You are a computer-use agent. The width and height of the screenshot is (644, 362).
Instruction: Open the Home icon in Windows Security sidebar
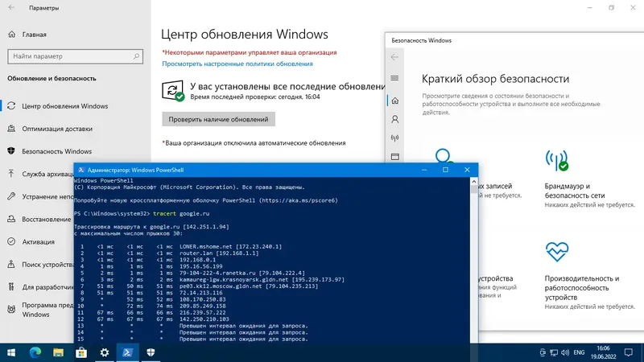click(394, 101)
